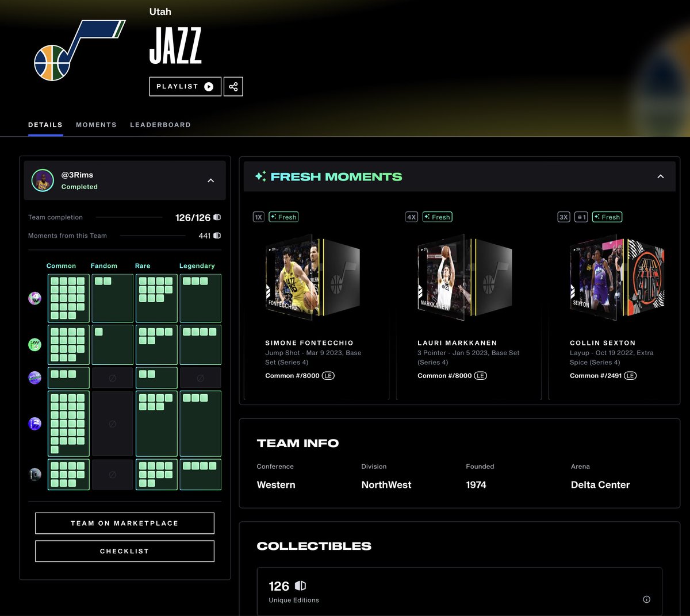This screenshot has height=616, width=690.
Task: Click the 3X owned badge on Sexton
Action: [564, 217]
